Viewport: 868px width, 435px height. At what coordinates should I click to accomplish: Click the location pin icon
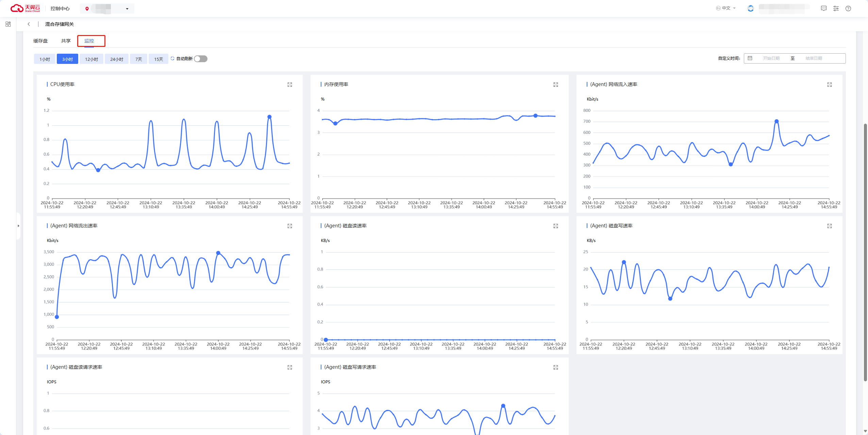click(87, 9)
